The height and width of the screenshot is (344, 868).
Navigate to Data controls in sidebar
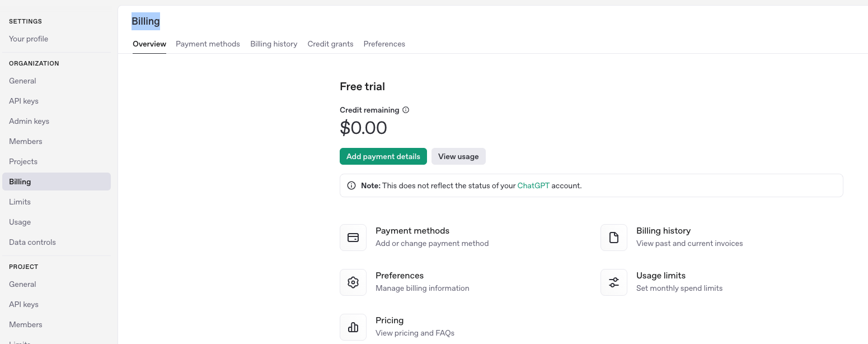pyautogui.click(x=32, y=242)
